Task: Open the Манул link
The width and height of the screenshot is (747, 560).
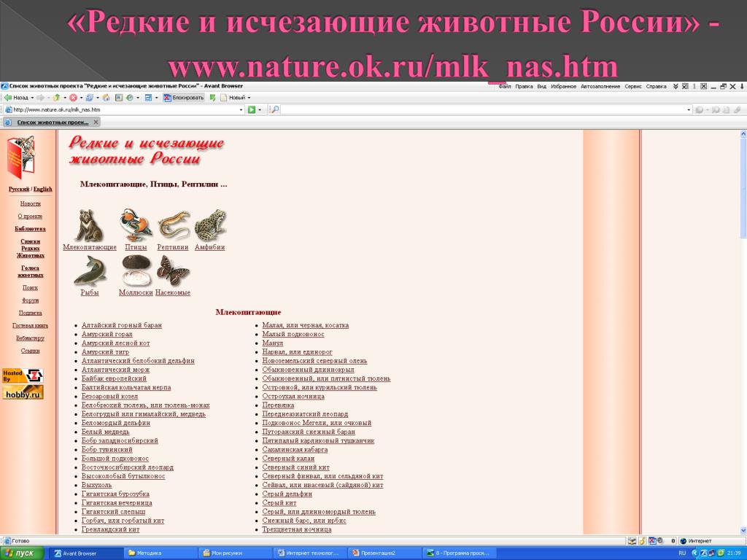Action: 273,343
